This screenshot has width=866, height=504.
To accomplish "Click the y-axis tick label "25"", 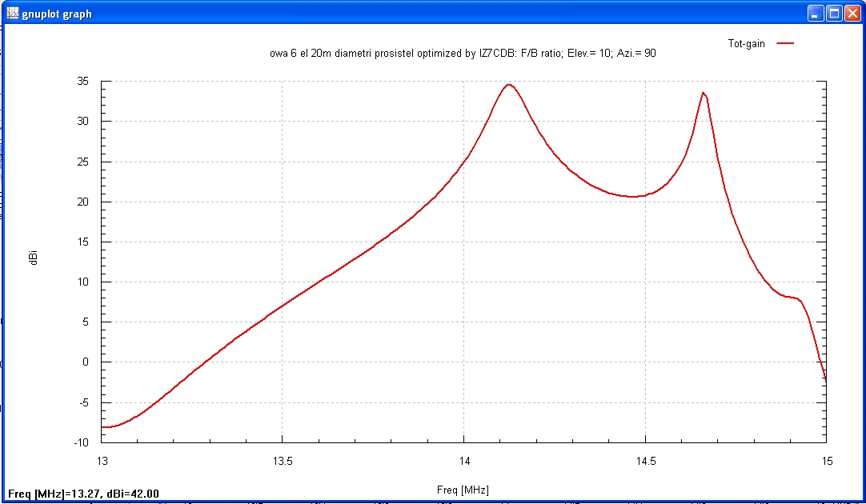I will (82, 162).
